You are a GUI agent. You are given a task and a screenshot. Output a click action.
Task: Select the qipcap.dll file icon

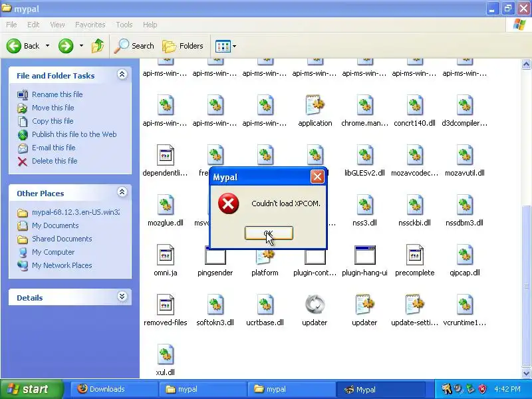coord(464,255)
